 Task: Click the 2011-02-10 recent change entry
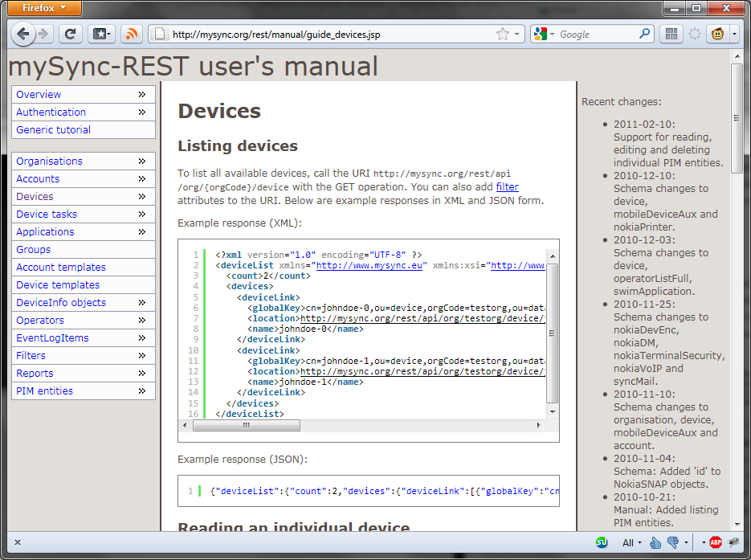pos(668,143)
